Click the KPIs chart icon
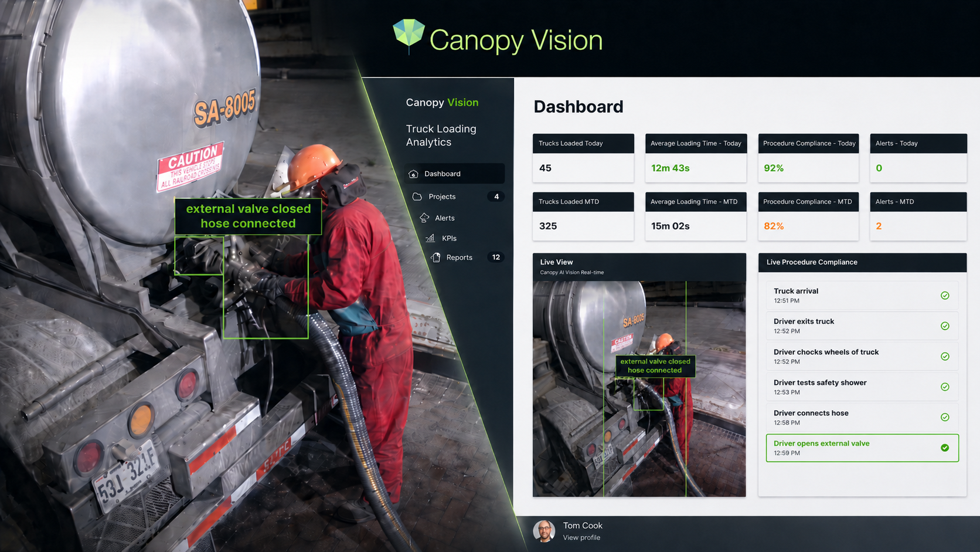Viewport: 980px width, 552px height. [430, 238]
